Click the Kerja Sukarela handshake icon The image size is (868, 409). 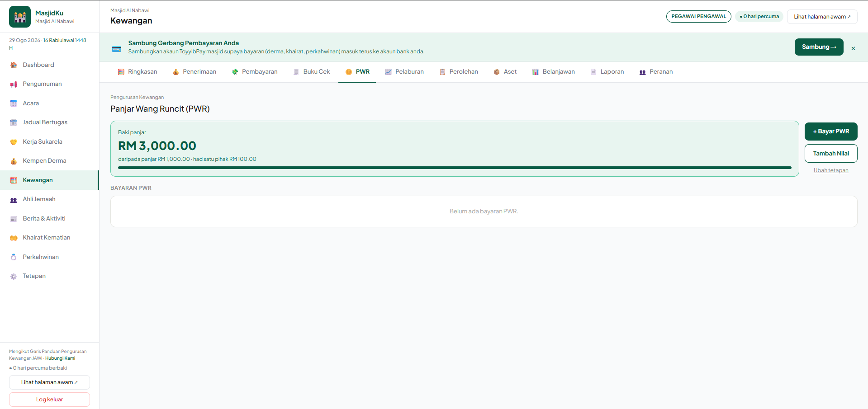click(14, 142)
